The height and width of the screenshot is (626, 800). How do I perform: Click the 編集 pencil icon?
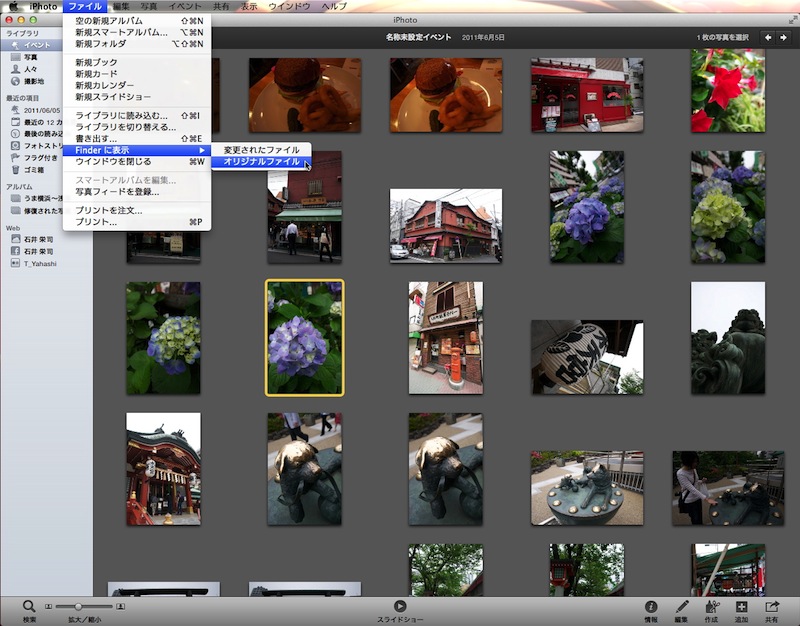(681, 607)
